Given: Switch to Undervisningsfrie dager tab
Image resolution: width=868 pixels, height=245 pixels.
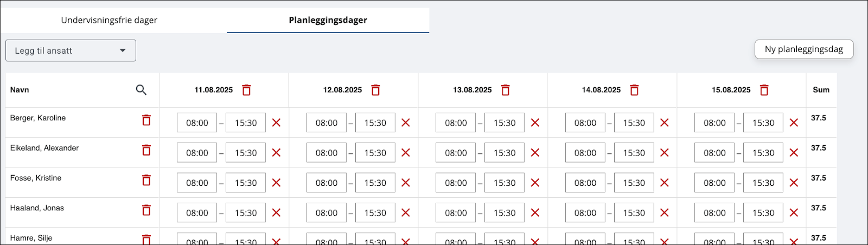Looking at the screenshot, I should [109, 20].
